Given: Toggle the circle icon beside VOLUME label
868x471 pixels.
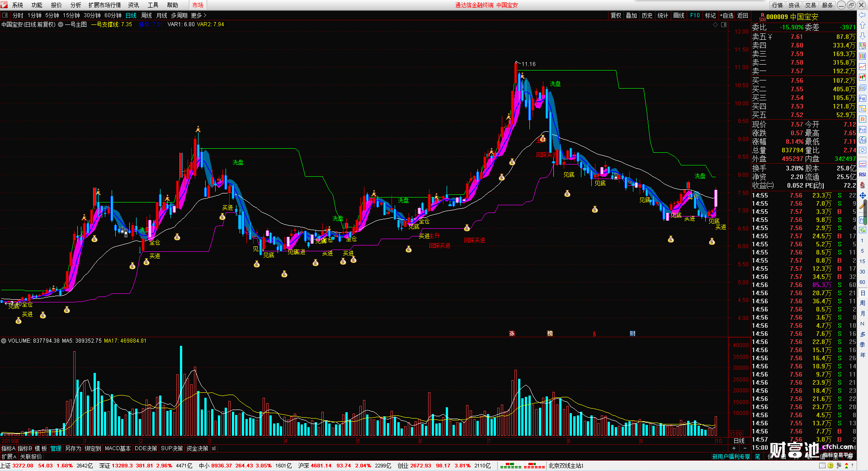Looking at the screenshot, I should click(4, 341).
